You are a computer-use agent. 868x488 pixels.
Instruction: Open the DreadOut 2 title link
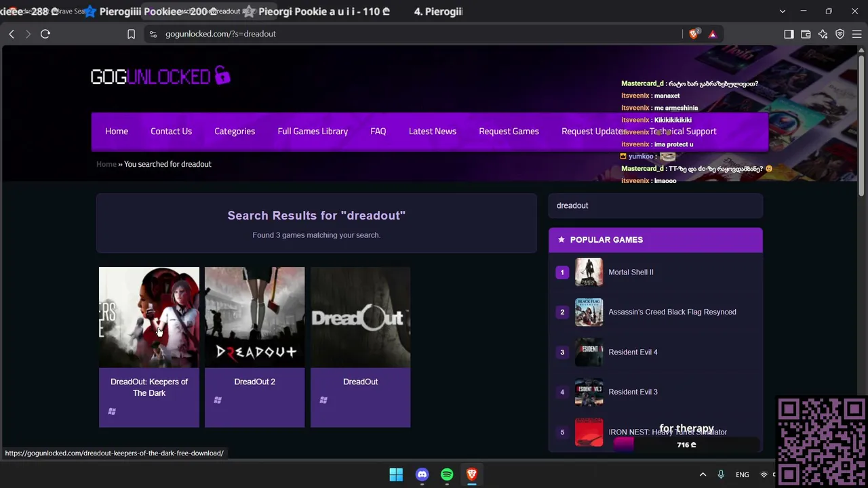[x=255, y=382]
